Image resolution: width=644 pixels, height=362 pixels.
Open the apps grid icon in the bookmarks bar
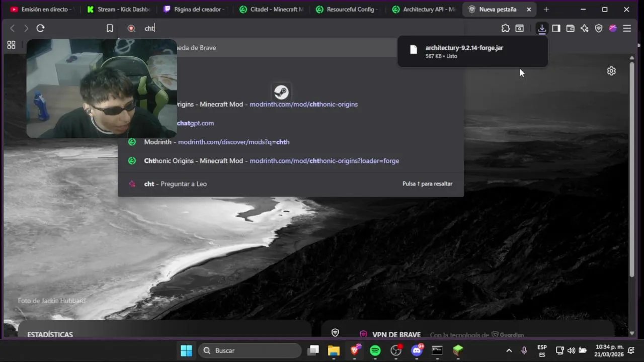11,45
